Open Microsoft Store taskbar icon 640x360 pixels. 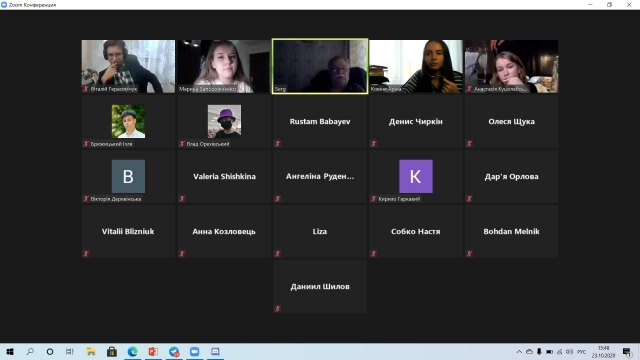pyautogui.click(x=111, y=351)
